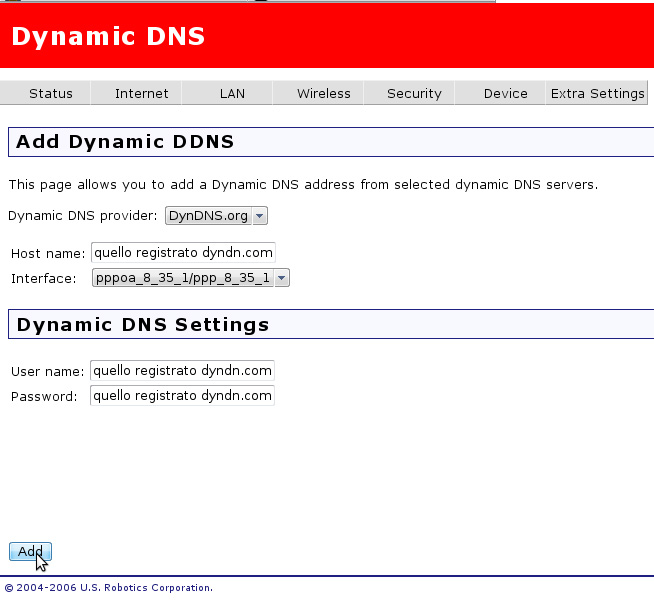
Task: Click the "Interface:" field label
Action: (43, 278)
